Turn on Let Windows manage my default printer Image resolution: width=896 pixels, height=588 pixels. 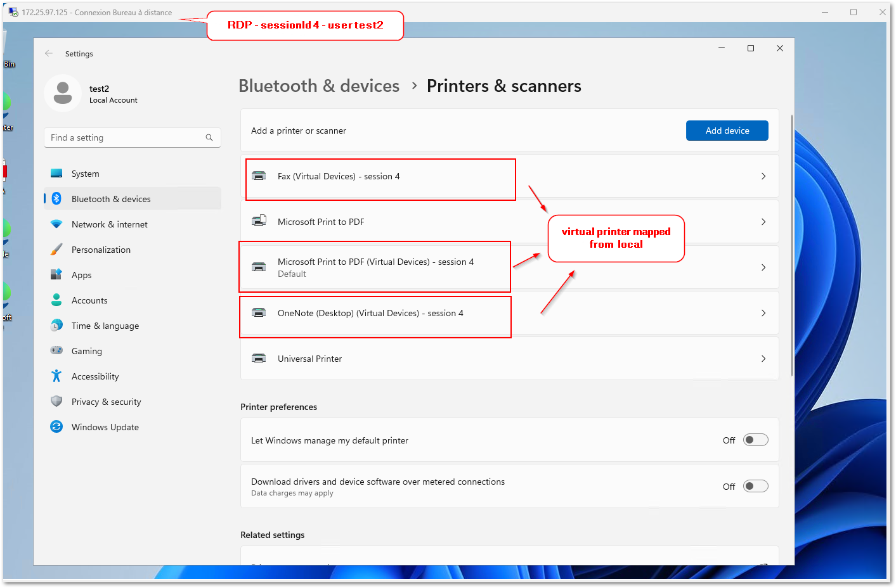point(755,439)
